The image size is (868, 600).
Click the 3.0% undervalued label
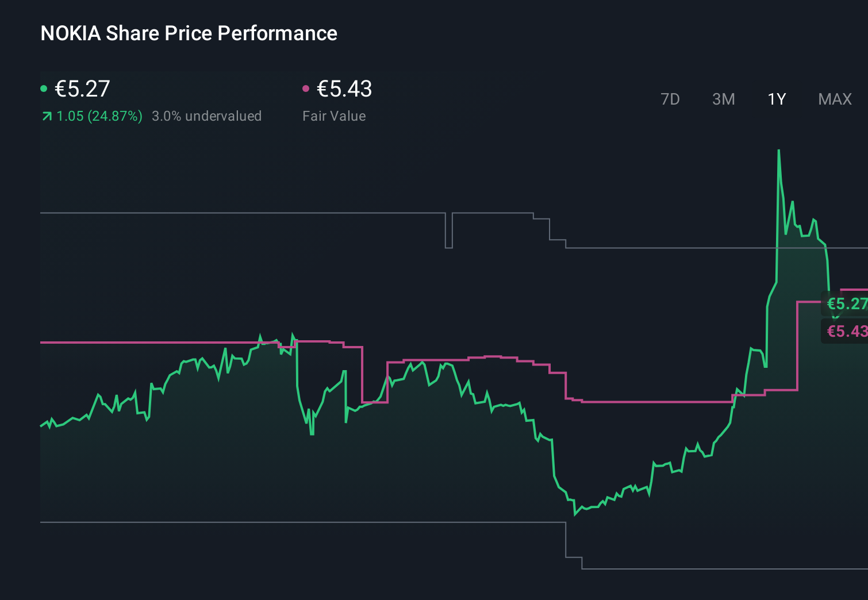[x=207, y=116]
